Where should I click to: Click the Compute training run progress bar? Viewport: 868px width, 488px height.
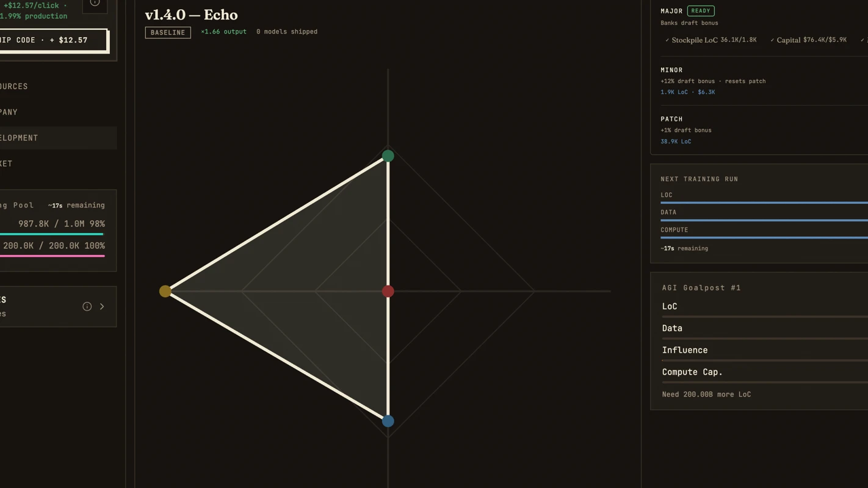tap(764, 238)
